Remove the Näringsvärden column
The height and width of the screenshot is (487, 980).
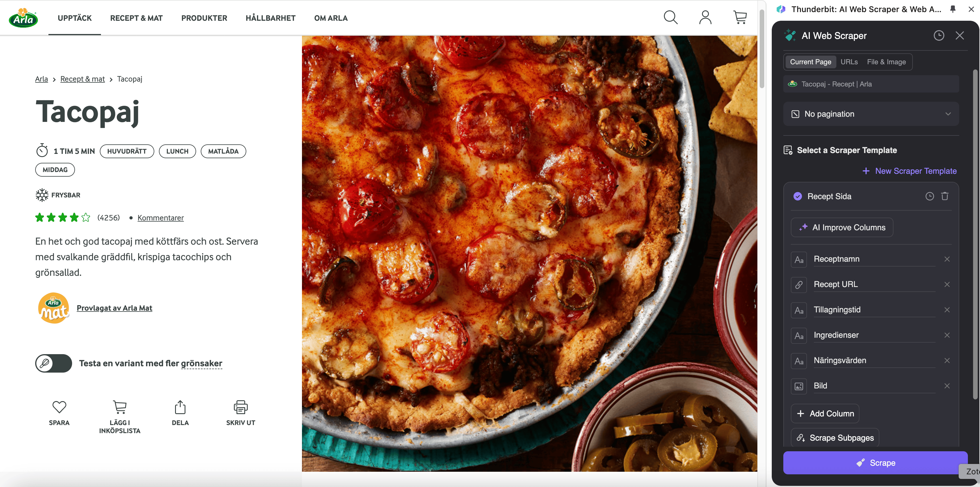[x=947, y=360]
